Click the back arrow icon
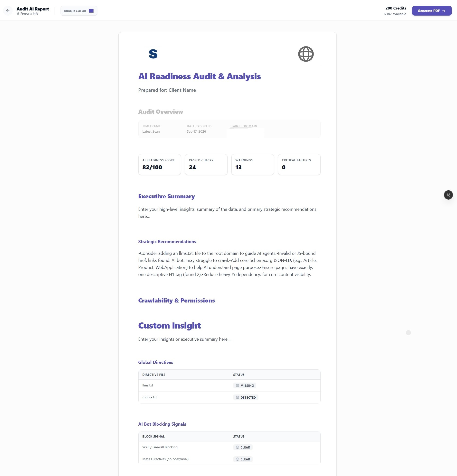This screenshot has height=476, width=457. 8,11
